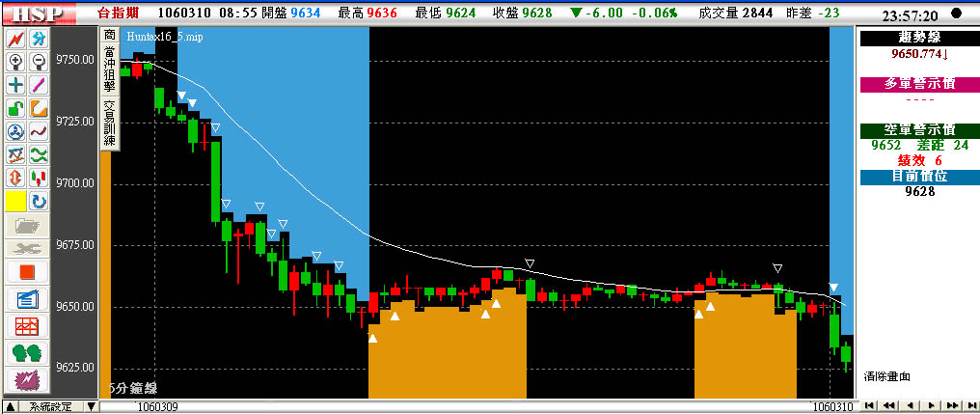
Task: Click the 1060309 date label on timeline
Action: [157, 407]
